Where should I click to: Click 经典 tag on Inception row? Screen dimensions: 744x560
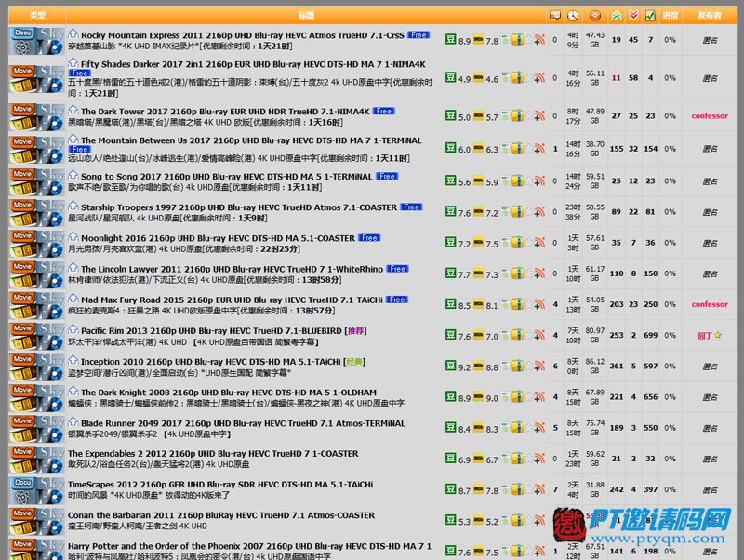pyautogui.click(x=354, y=362)
